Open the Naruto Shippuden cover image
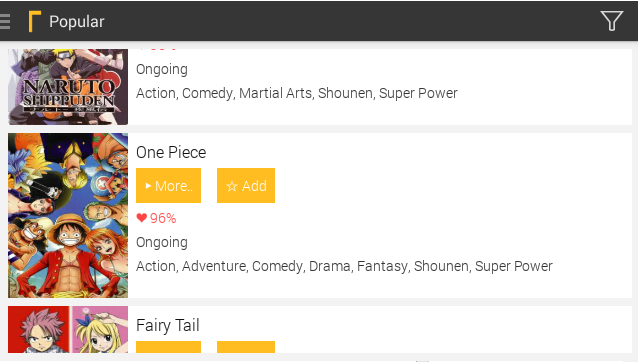The height and width of the screenshot is (362, 638). [68, 87]
